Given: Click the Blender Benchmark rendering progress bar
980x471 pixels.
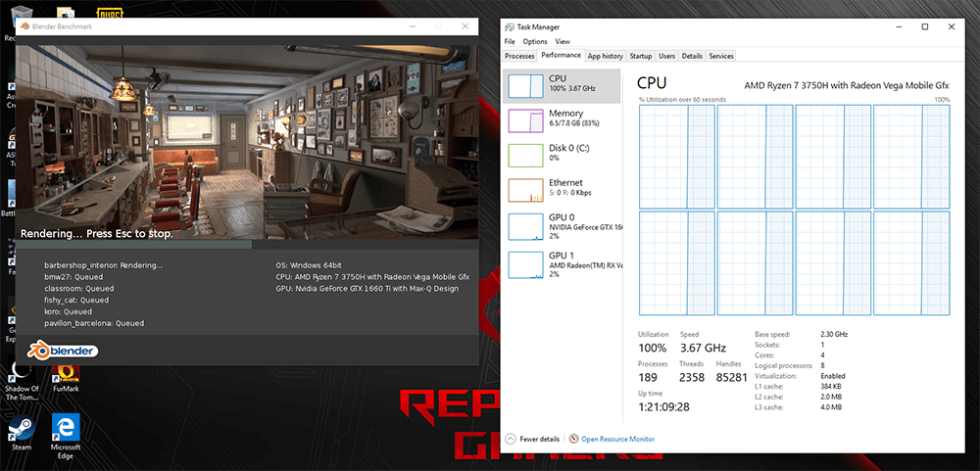Looking at the screenshot, I should tap(248, 245).
